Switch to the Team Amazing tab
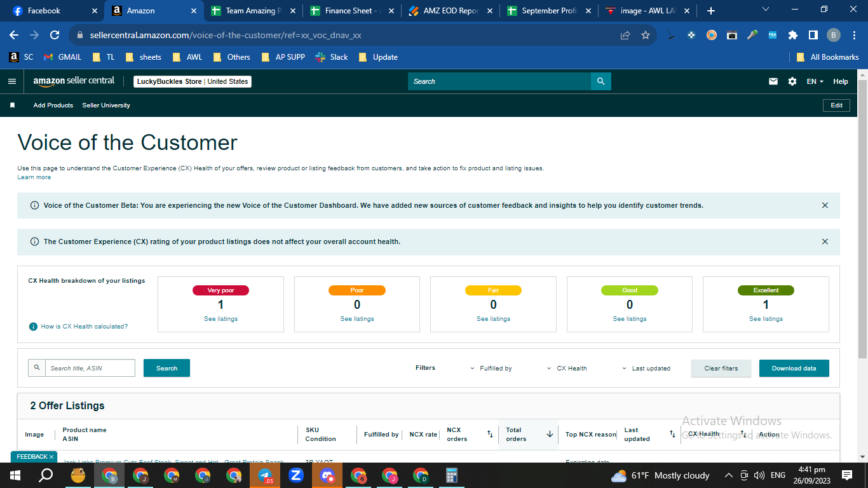Viewport: 868px width, 488px height. click(x=253, y=11)
